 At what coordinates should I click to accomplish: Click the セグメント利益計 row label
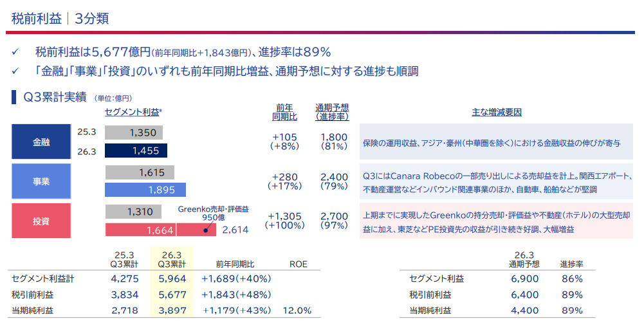[x=42, y=279]
